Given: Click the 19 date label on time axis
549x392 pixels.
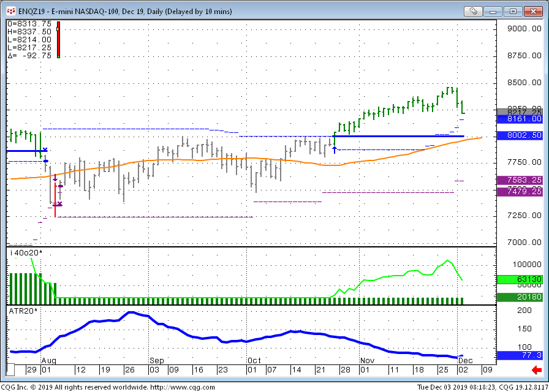Looking at the screenshot, I should tap(105, 369).
